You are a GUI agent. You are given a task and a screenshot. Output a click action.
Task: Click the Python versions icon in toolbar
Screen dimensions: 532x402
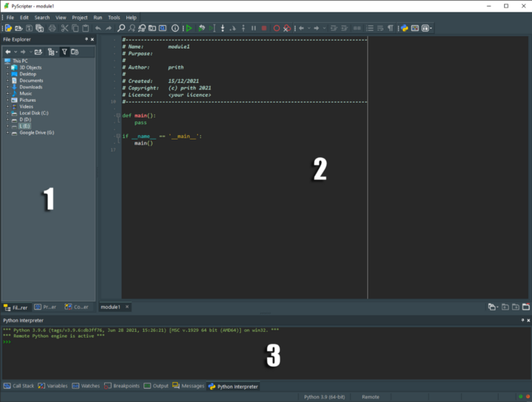coord(404,29)
